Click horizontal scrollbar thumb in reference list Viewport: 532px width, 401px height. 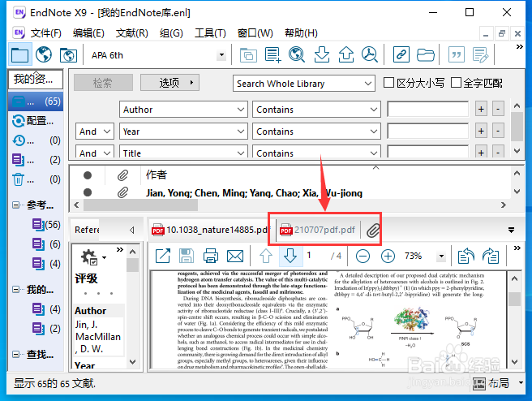click(x=140, y=205)
